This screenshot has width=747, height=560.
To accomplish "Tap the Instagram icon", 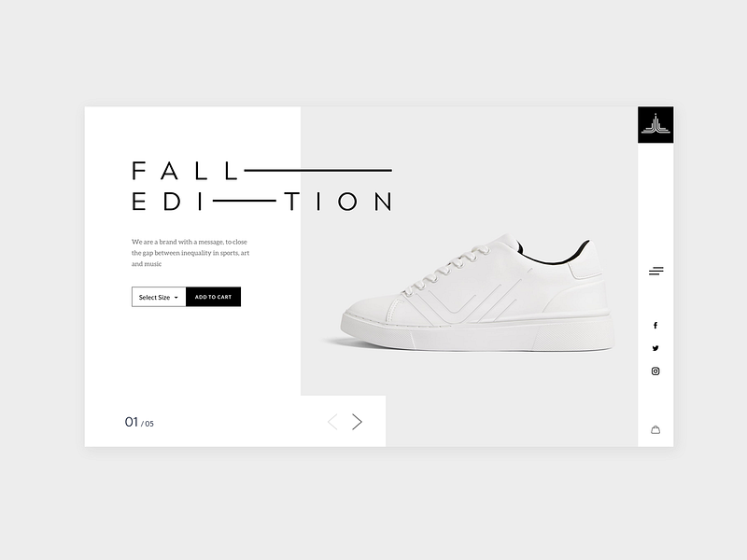I will (x=655, y=371).
